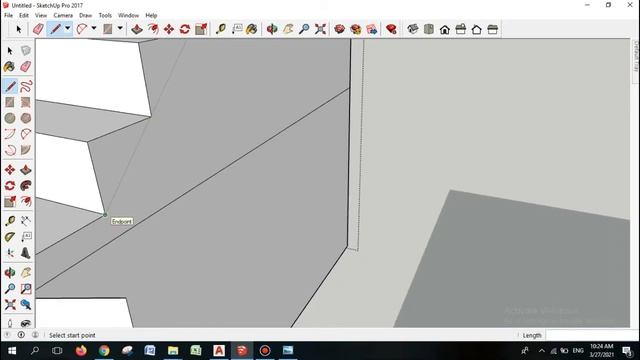
Task: Expand the Line tool dropdown arrow
Action: 67,29
